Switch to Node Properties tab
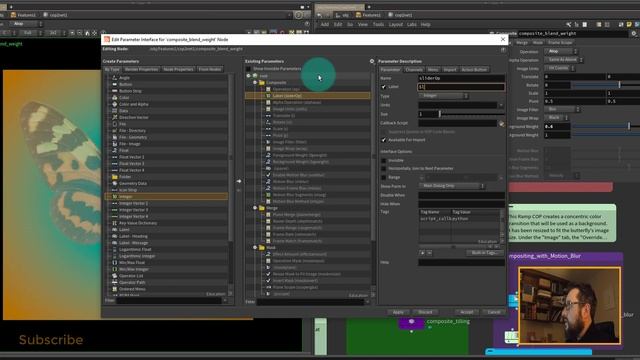640x360 pixels. [x=178, y=69]
